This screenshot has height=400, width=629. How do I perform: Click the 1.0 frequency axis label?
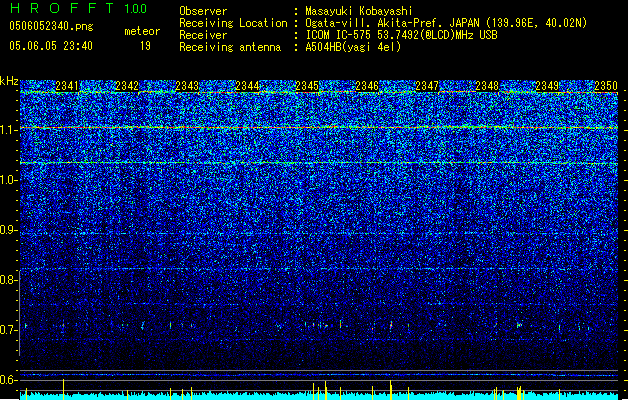tap(9, 180)
